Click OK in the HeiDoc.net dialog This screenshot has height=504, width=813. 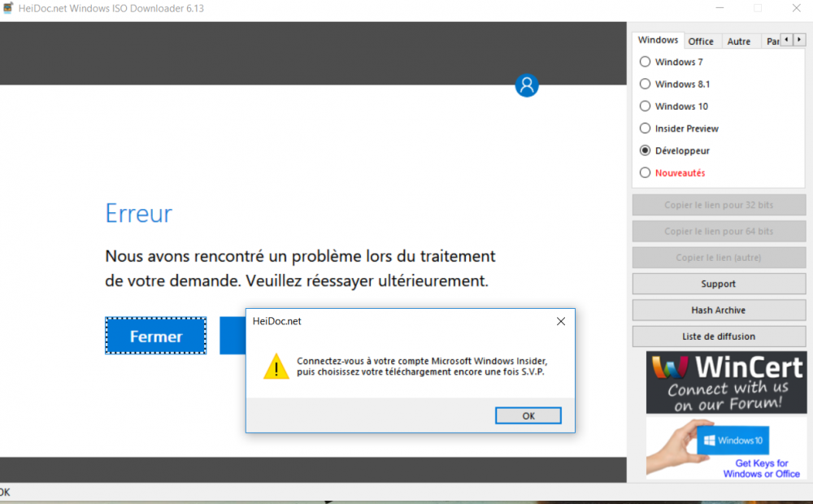pyautogui.click(x=528, y=416)
